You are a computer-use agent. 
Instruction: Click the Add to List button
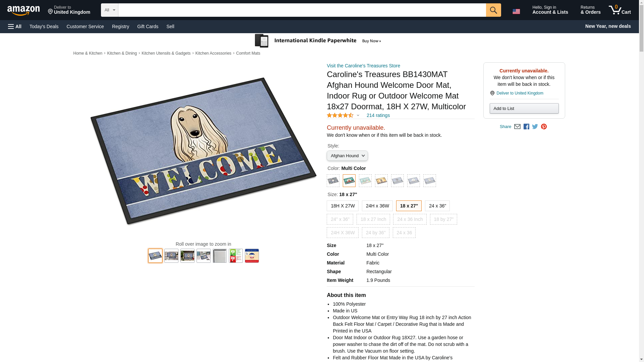pyautogui.click(x=524, y=108)
